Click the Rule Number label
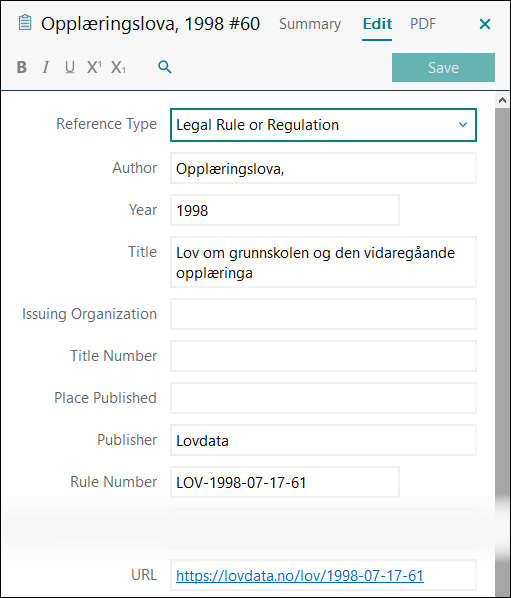The image size is (511, 598). coord(113,482)
